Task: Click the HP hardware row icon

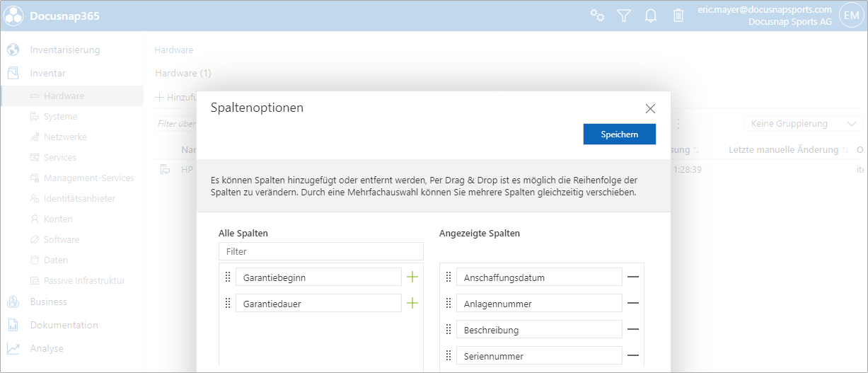Action: coord(165,169)
